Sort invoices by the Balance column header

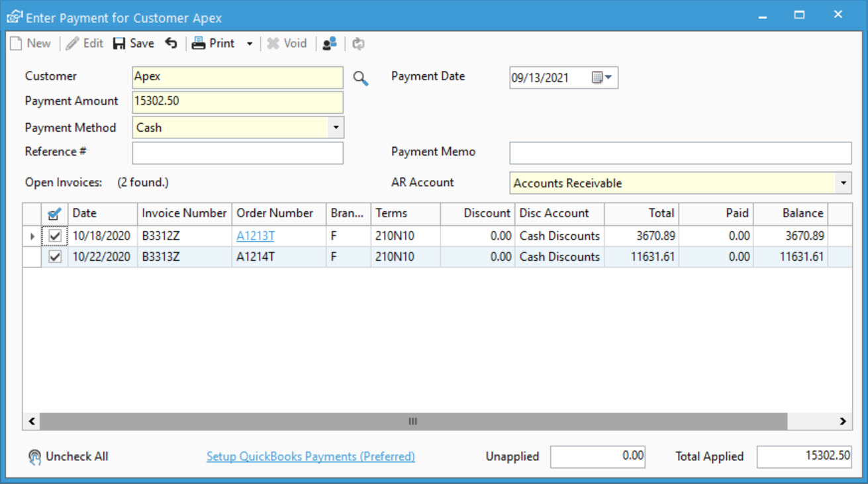802,213
